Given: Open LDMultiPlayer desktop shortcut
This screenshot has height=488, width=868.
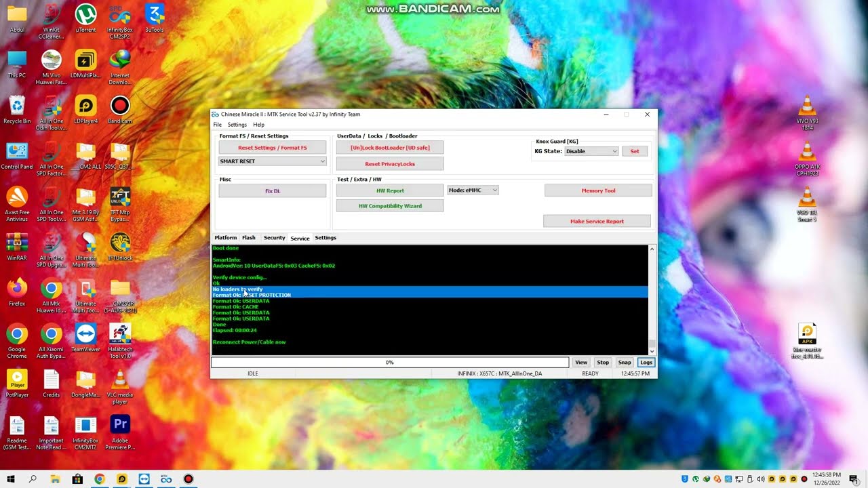Looking at the screenshot, I should (x=85, y=64).
